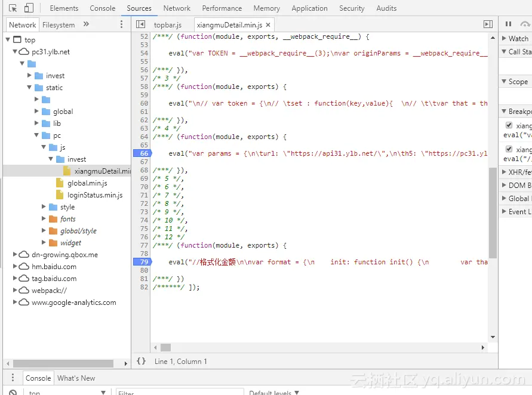The image size is (532, 395).
Task: Open the console context dropdown 'top'
Action: click(x=66, y=392)
